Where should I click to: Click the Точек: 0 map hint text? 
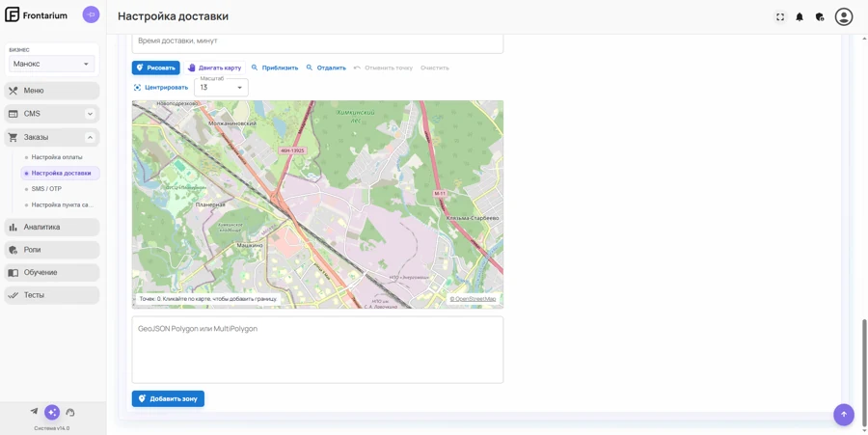click(x=208, y=299)
